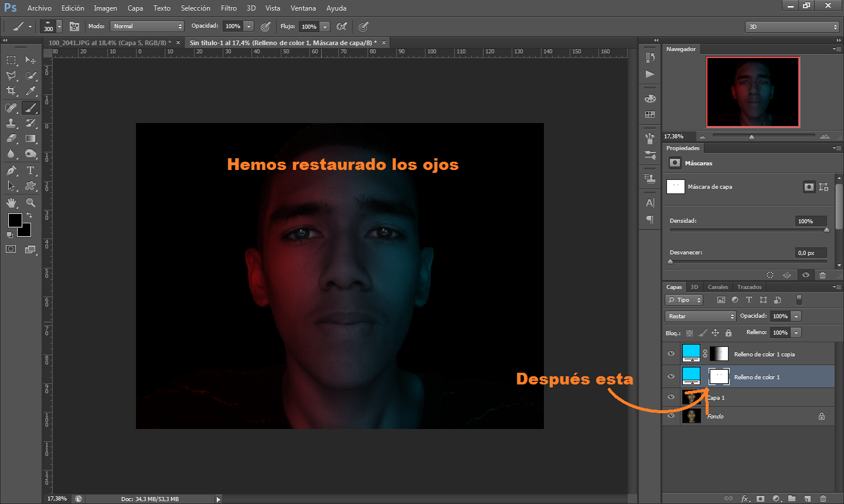Toggle pressure controls opacity option
844x504 pixels.
click(266, 26)
